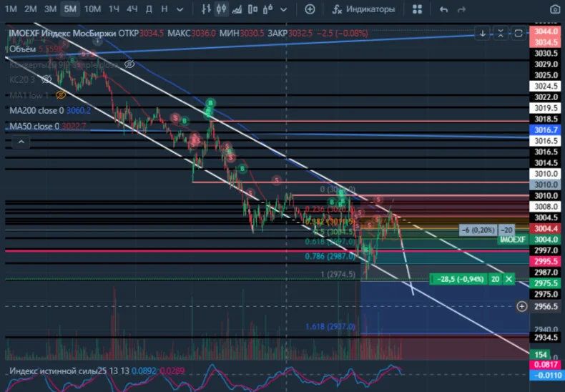Click the -28,5 (-0,94%) order label
The image size is (565, 392).
coord(458,279)
